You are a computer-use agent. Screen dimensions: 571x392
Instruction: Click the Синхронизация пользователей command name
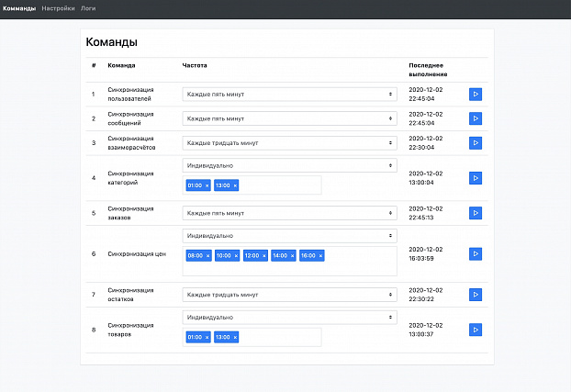130,94
